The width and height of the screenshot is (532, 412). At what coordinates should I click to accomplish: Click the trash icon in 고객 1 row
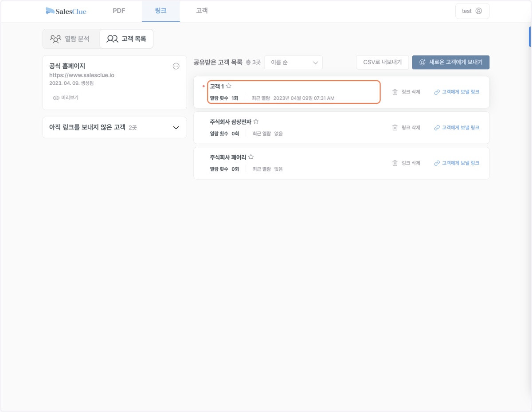point(395,92)
